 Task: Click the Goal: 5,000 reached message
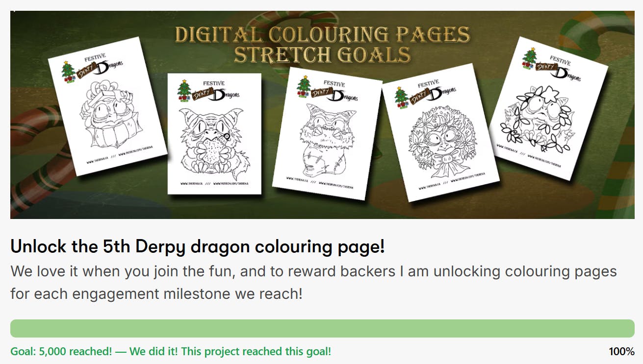click(171, 351)
